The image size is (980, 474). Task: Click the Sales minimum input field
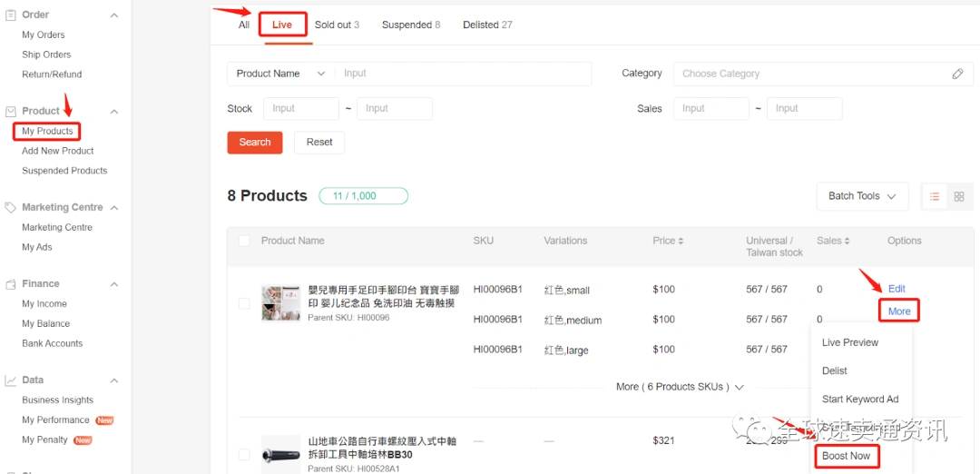[x=711, y=109]
